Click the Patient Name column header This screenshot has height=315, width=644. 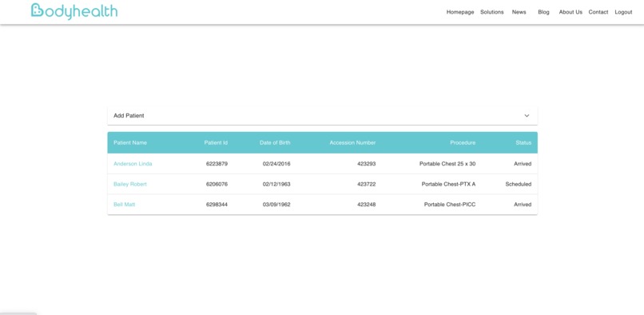tap(129, 142)
